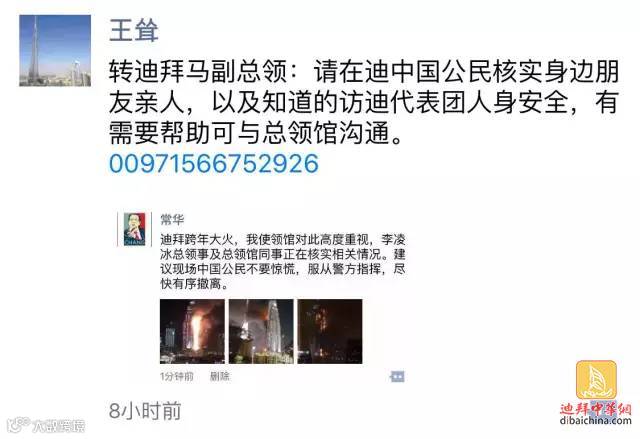Screen dimensions: 640x439
Task: Open the 王耸 username profile link
Action: click(133, 30)
